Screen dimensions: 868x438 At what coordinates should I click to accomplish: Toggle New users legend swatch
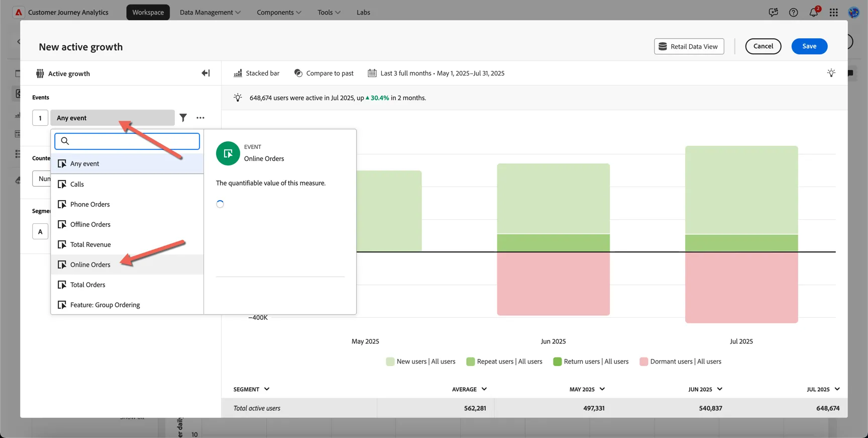pos(390,362)
